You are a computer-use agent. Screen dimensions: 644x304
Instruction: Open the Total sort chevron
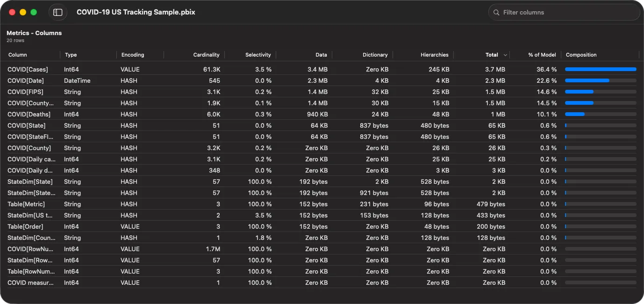coord(505,55)
